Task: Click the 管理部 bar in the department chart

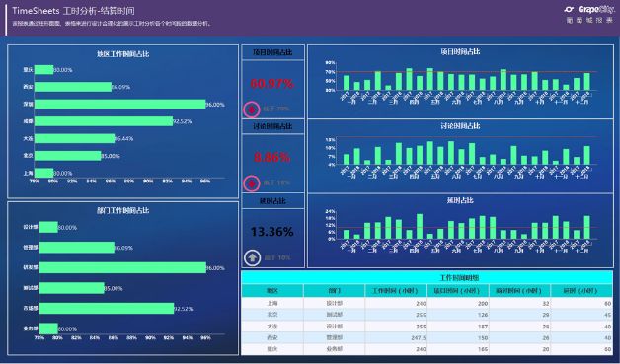Action: (x=77, y=248)
